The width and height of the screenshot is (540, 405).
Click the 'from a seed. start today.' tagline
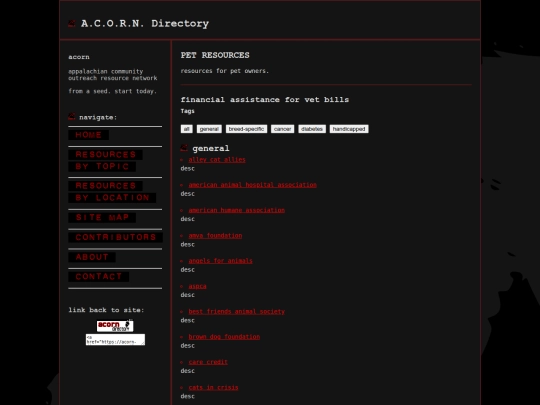pyautogui.click(x=113, y=91)
